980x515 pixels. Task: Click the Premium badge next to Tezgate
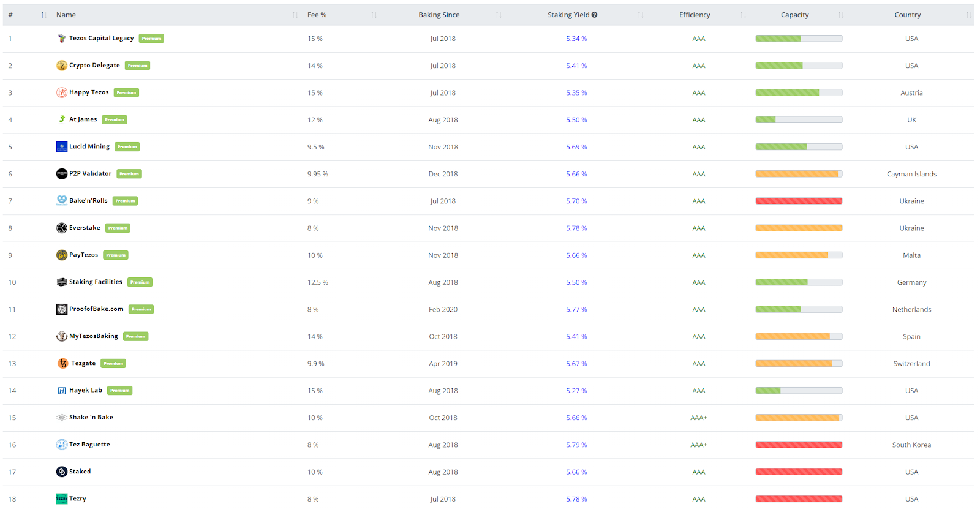(113, 364)
